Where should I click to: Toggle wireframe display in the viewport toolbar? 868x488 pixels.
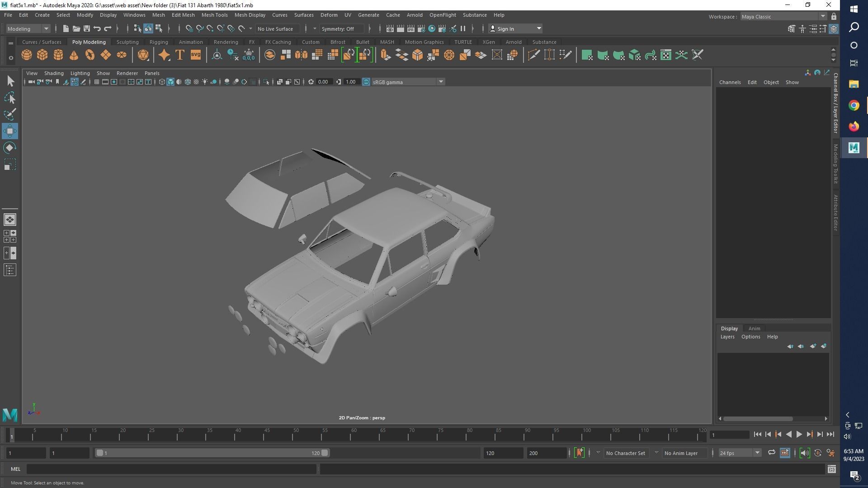(x=162, y=82)
